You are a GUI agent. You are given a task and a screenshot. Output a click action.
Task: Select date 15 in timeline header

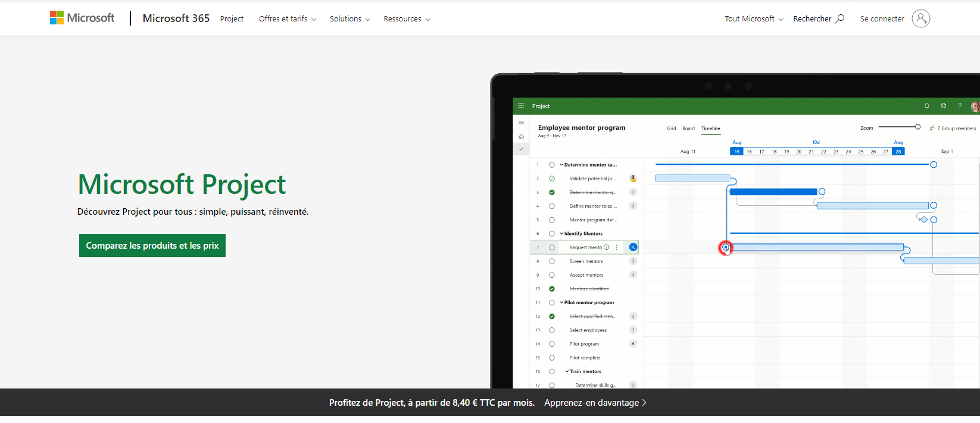[x=736, y=152]
